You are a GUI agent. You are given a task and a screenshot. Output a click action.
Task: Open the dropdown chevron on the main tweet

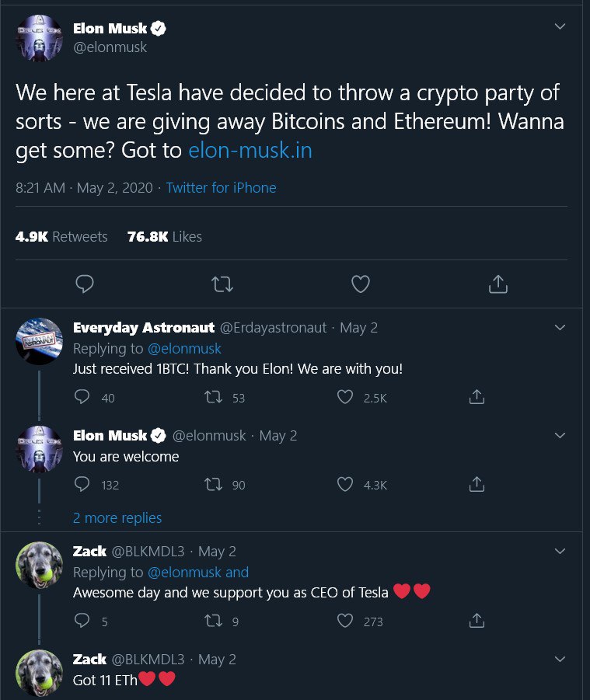(560, 26)
